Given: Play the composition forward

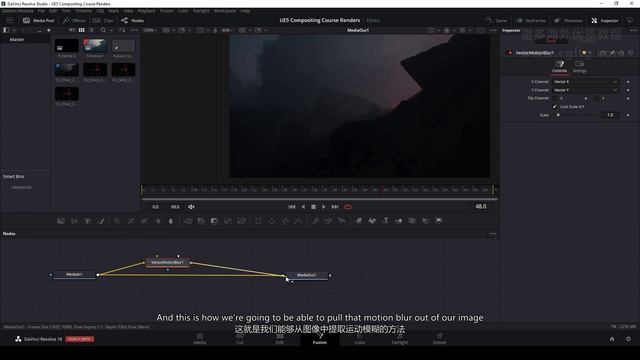Looking at the screenshot, I should [324, 207].
